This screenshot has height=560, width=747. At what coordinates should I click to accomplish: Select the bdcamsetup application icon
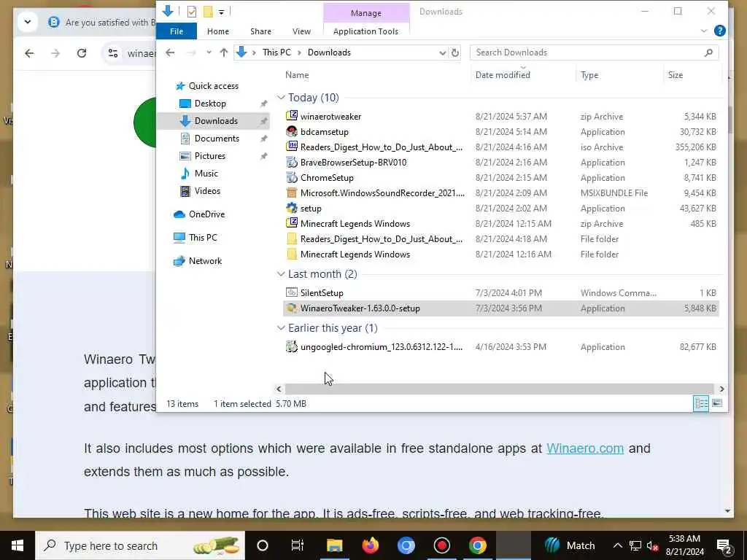point(292,131)
